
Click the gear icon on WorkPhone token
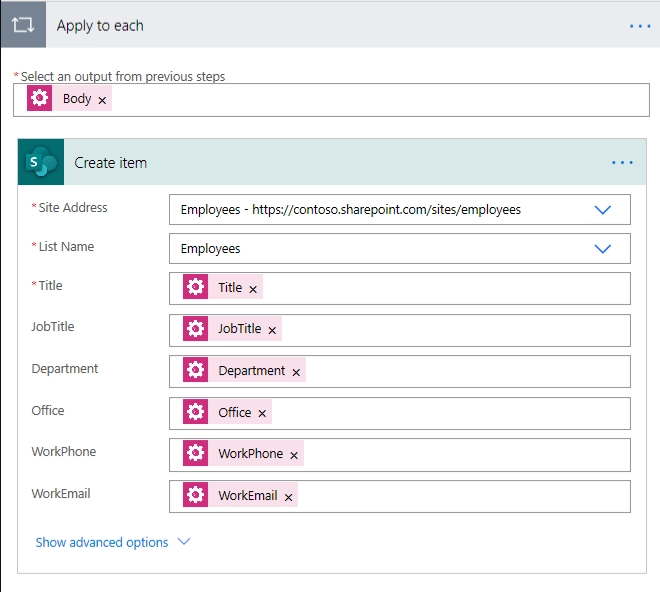click(x=195, y=453)
